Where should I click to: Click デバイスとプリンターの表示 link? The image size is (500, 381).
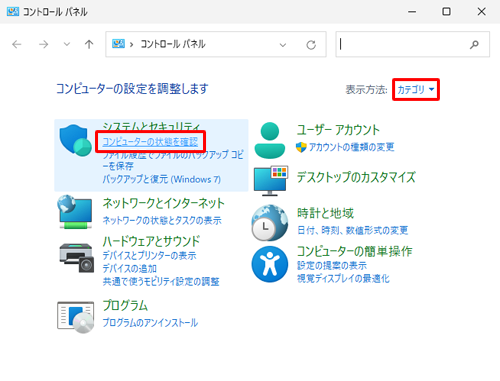pos(149,256)
